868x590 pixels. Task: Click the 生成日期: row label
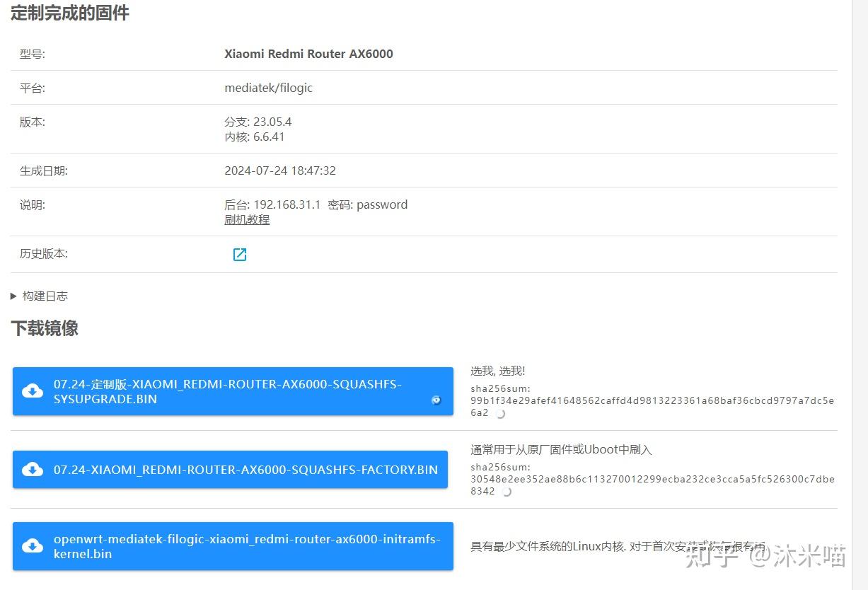pyautogui.click(x=44, y=170)
